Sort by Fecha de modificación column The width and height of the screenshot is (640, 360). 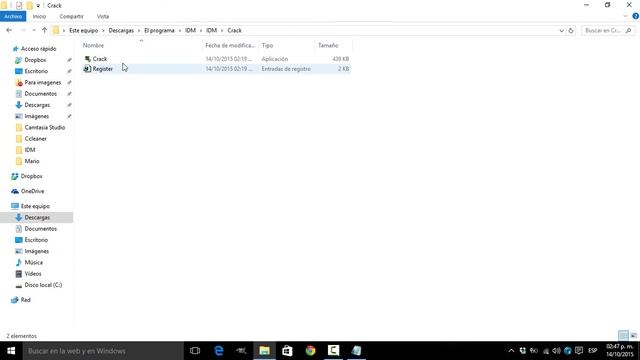[x=230, y=45]
